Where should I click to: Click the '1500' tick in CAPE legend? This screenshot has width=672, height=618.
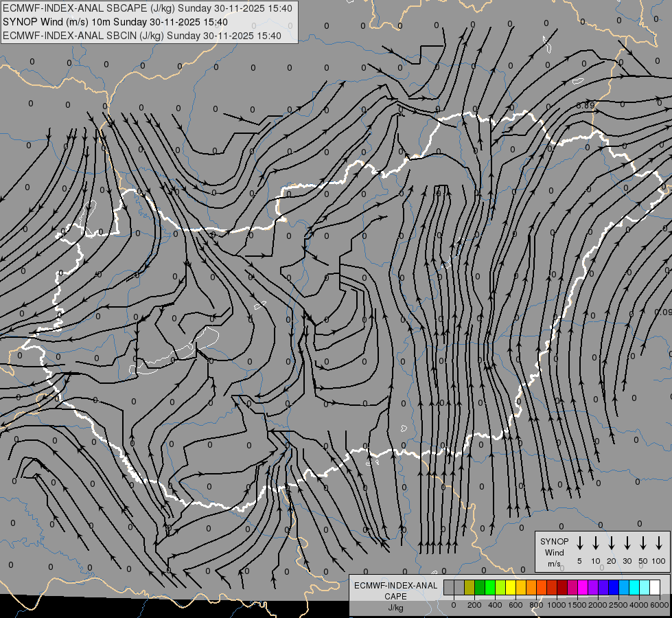click(x=577, y=605)
